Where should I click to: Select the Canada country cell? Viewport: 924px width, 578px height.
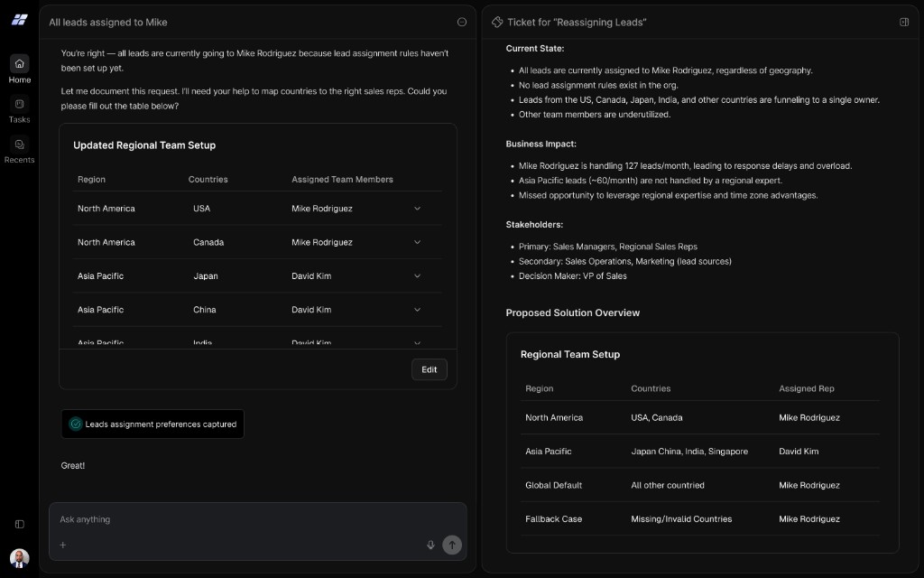pyautogui.click(x=208, y=242)
